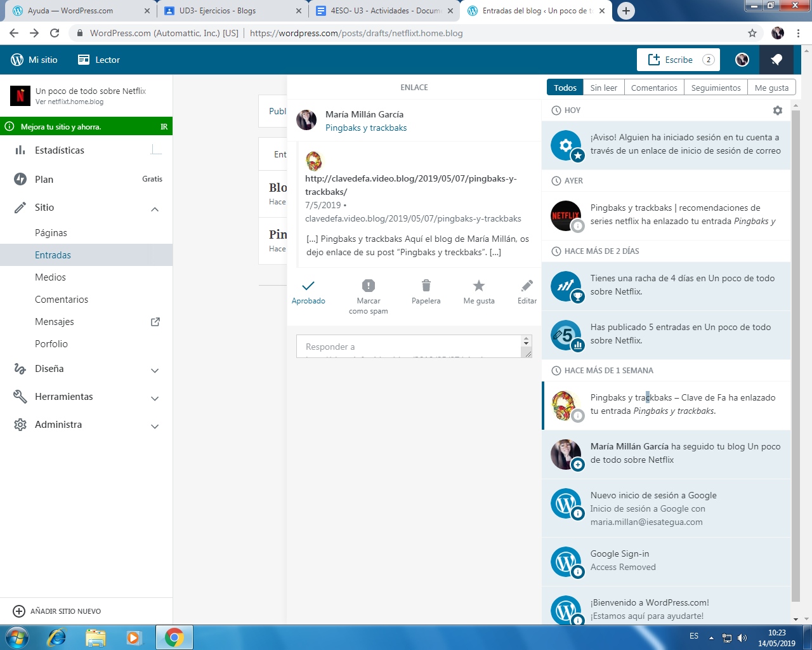Mark comment as spam icon
Image resolution: width=812 pixels, height=650 pixels.
(x=369, y=286)
